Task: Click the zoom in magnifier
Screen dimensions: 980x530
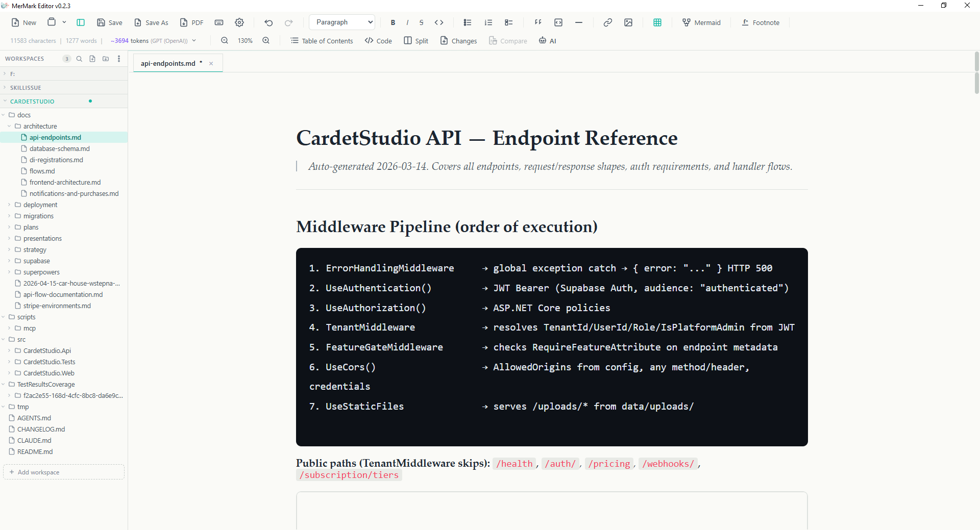Action: 266,41
